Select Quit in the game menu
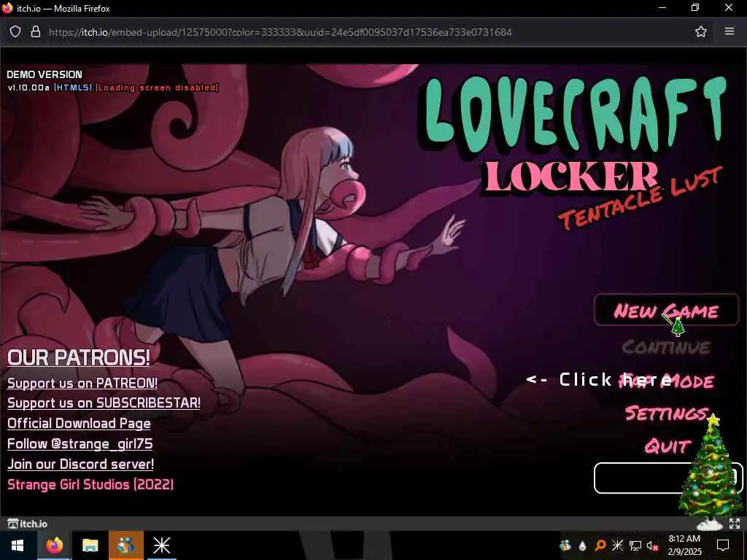This screenshot has width=747, height=560. (667, 446)
